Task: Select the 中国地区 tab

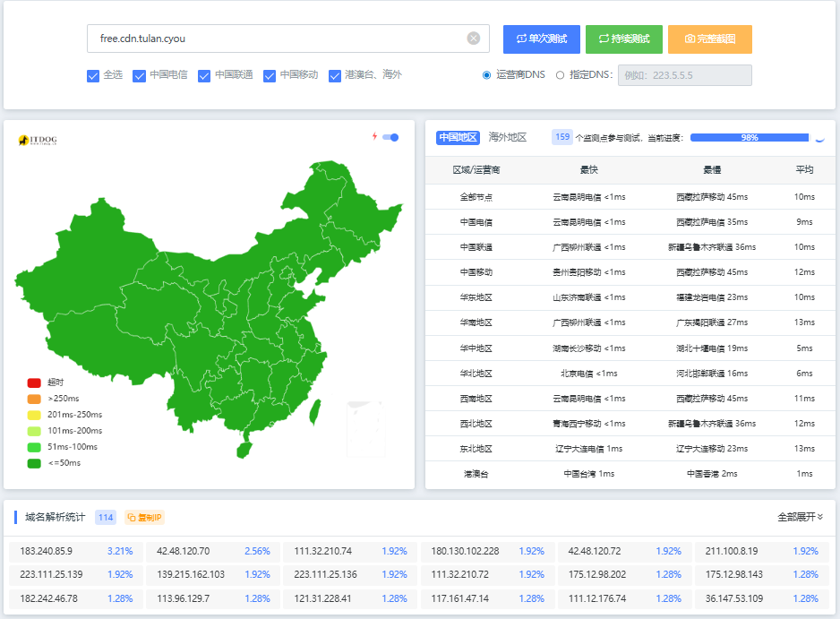Action: click(x=459, y=136)
